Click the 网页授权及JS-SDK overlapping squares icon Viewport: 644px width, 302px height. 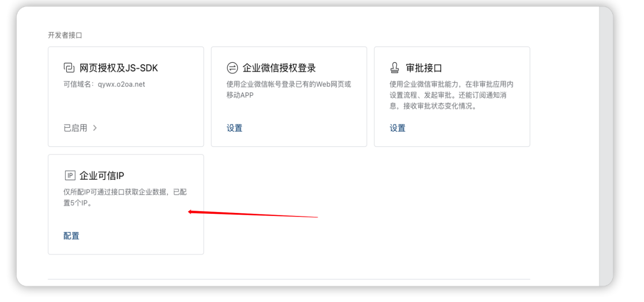click(69, 68)
